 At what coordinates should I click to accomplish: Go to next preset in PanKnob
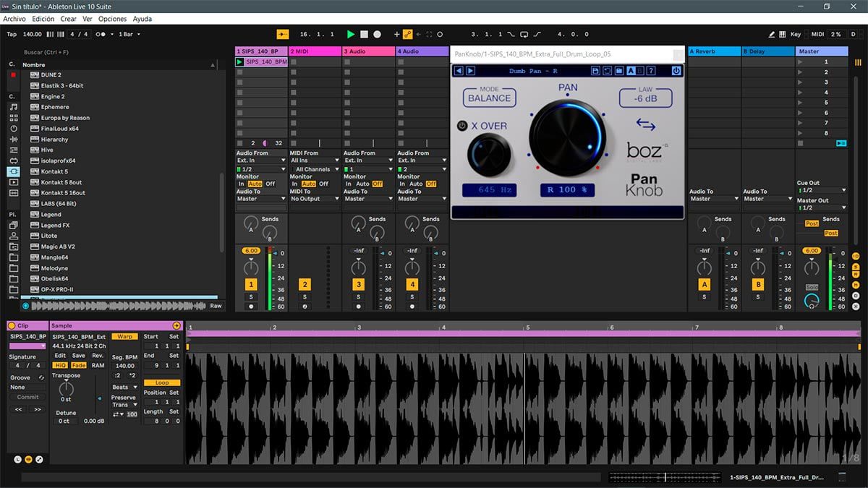click(x=470, y=71)
